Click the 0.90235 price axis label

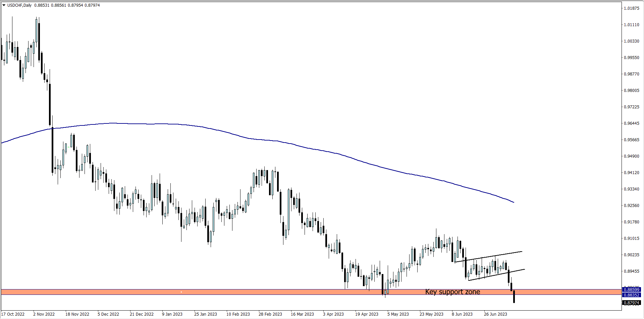click(631, 255)
